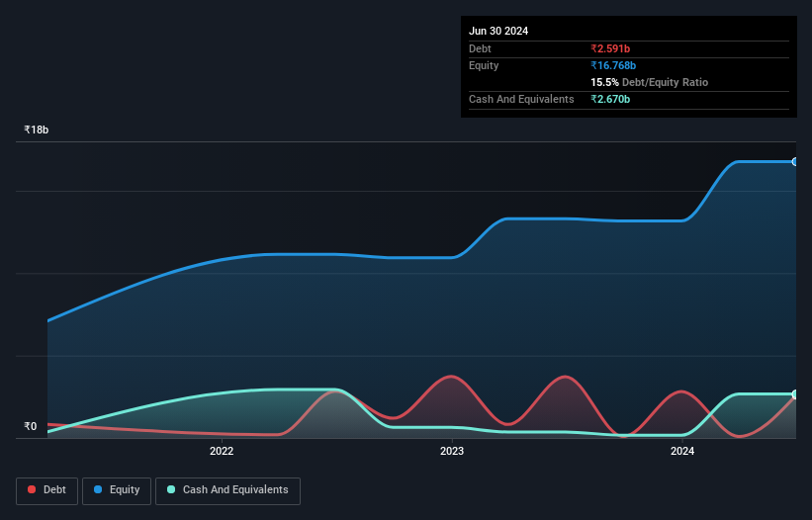The image size is (812, 520).
Task: Toggle Cash And Equivalents legend button
Action: 227,490
